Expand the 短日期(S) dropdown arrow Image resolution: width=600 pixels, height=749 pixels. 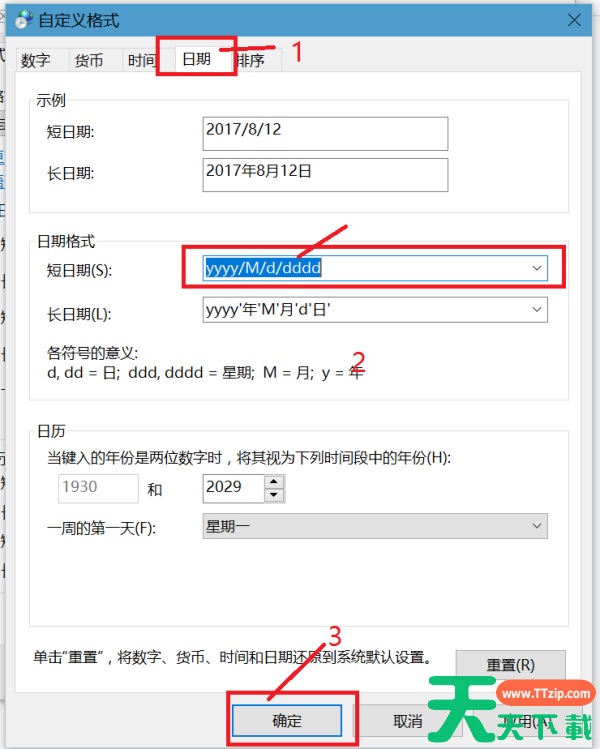(536, 268)
